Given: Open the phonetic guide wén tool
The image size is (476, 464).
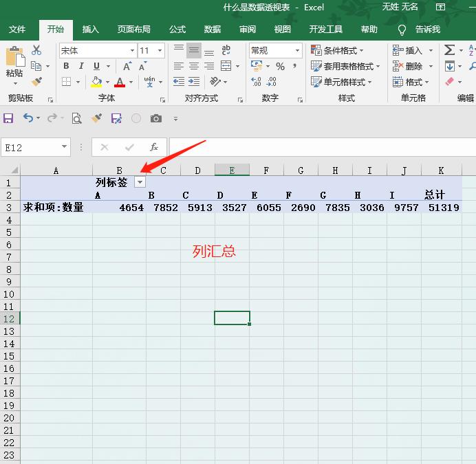Looking at the screenshot, I should (150, 82).
